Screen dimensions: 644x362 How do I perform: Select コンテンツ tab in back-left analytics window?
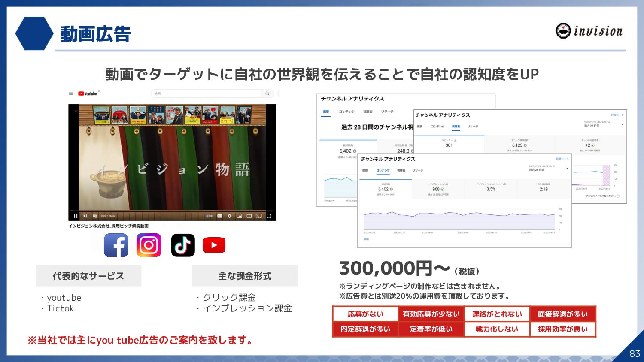(x=347, y=112)
